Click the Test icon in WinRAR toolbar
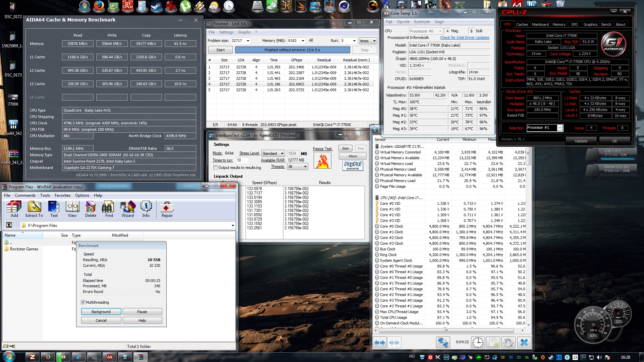This screenshot has width=644, height=362. tap(54, 209)
